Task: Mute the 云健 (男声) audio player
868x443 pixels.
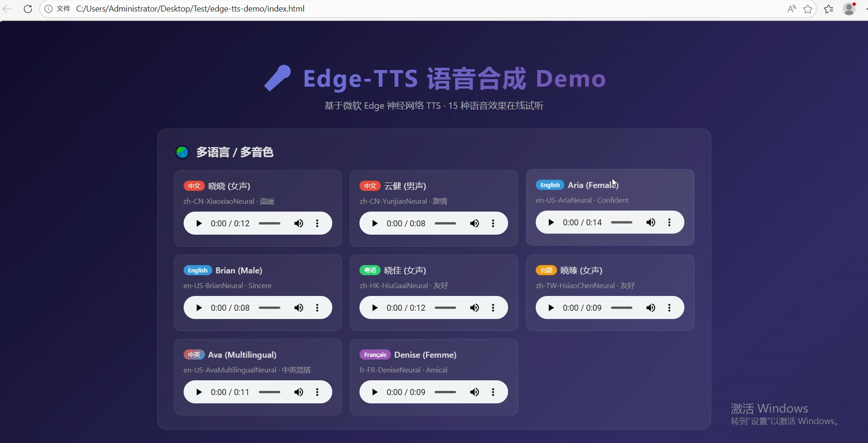Action: 475,224
